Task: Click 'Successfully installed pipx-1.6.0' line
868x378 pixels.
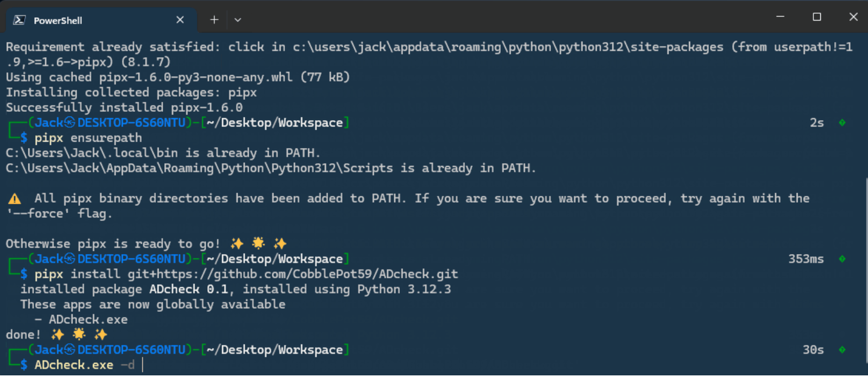Action: point(124,108)
